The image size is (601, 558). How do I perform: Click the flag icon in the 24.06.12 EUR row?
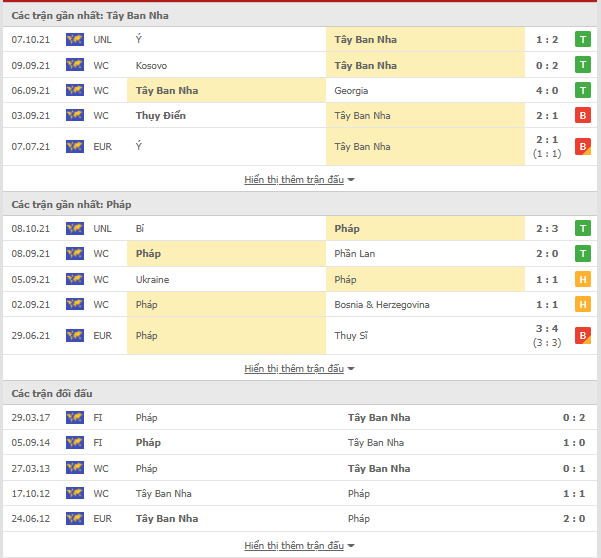pyautogui.click(x=75, y=519)
